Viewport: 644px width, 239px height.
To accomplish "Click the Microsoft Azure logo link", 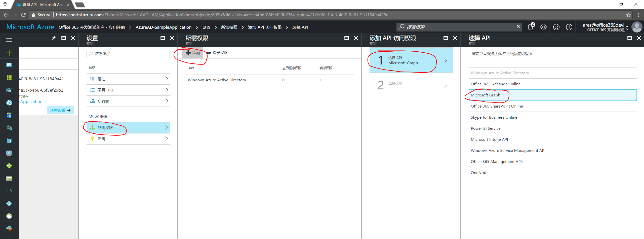I will 30,27.
